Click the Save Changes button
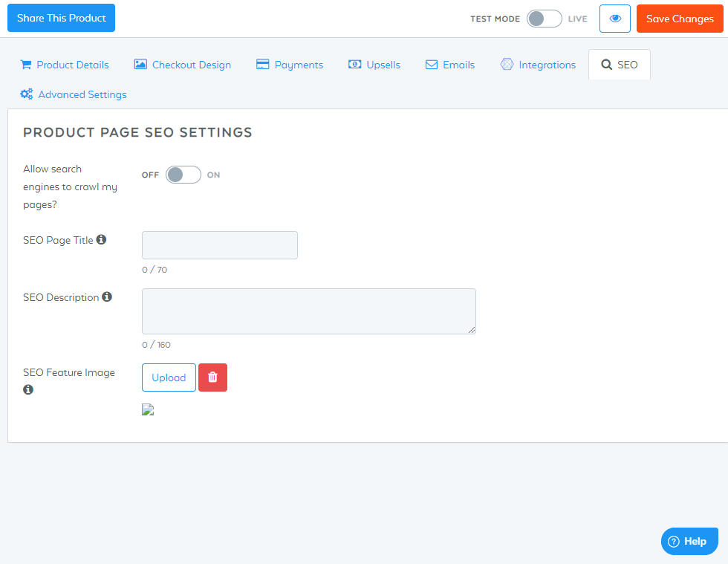This screenshot has width=728, height=564. tap(680, 19)
